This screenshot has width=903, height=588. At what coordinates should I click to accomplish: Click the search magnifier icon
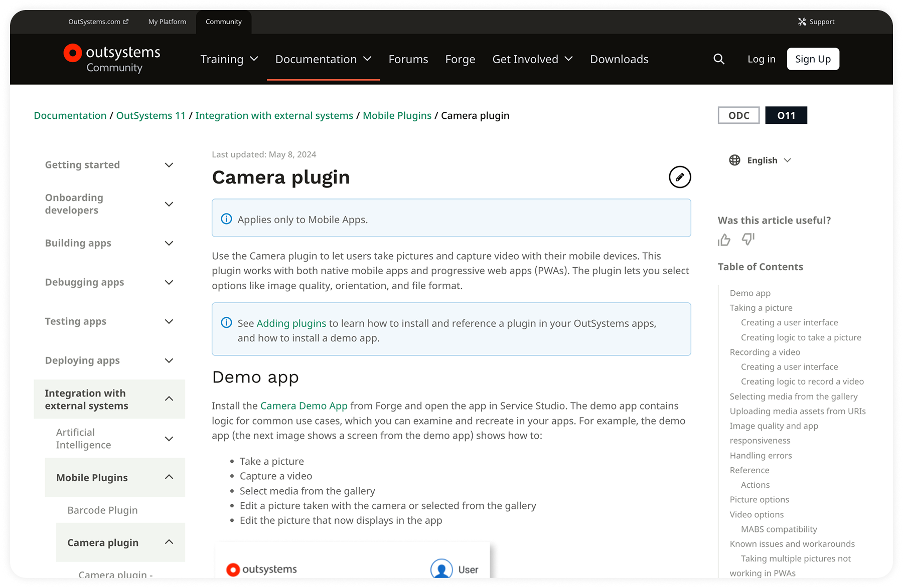(718, 59)
